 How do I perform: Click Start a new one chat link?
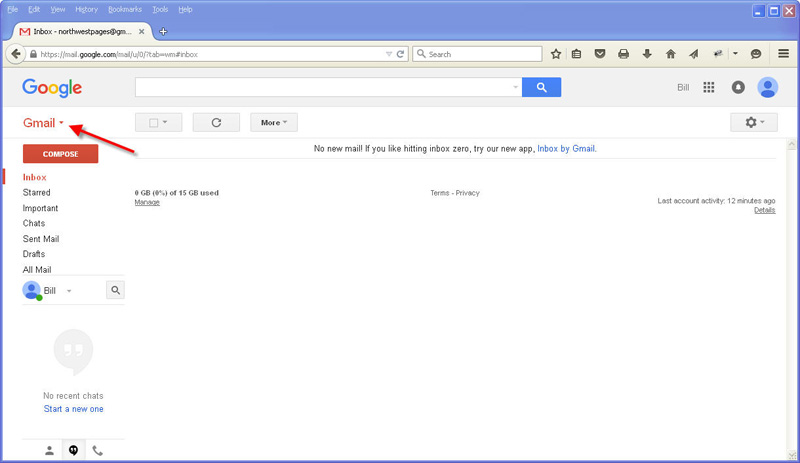tap(73, 409)
